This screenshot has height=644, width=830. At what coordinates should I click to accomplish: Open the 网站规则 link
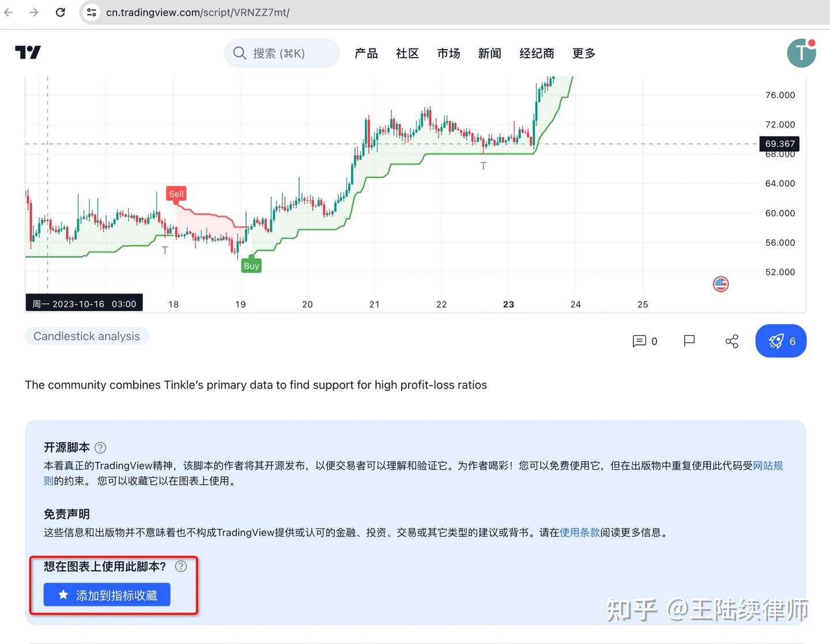click(x=768, y=465)
